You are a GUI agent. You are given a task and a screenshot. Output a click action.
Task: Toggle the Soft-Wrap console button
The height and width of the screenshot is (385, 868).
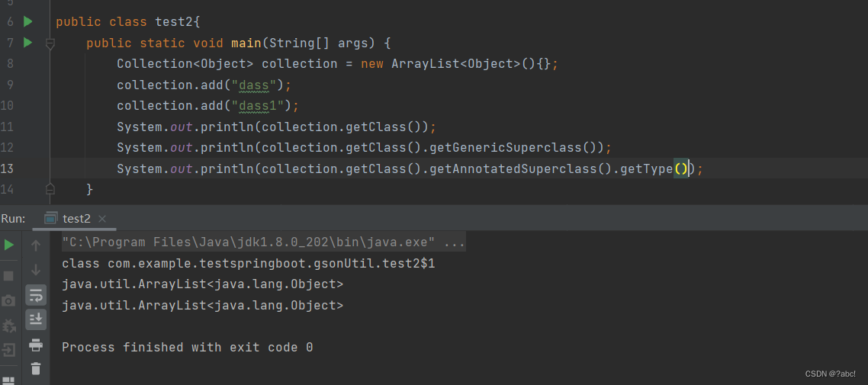pyautogui.click(x=36, y=295)
